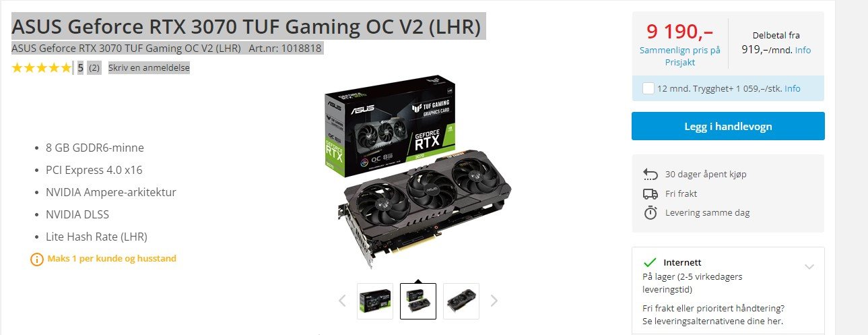
Task: Show next product image with right arrow
Action: pos(494,301)
